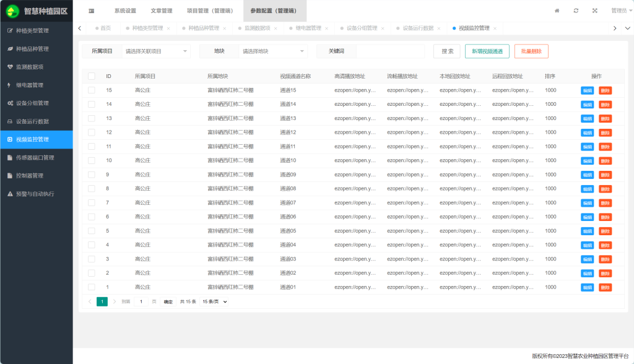The image size is (634, 364).
Task: Open 预警与自动执行 with the warning icon
Action: 36,194
